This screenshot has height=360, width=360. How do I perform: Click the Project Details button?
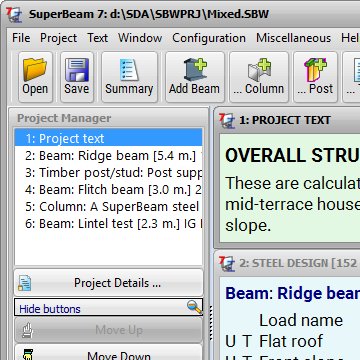pyautogui.click(x=109, y=283)
